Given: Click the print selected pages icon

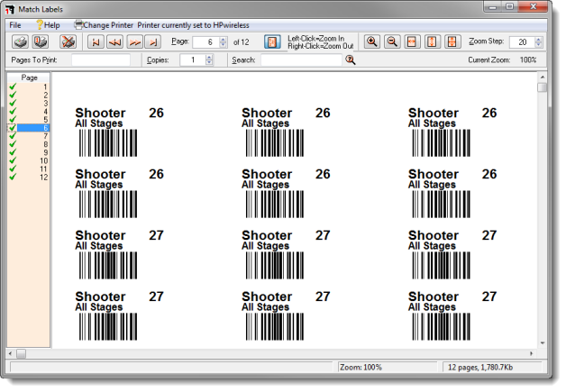Looking at the screenshot, I should (41, 41).
